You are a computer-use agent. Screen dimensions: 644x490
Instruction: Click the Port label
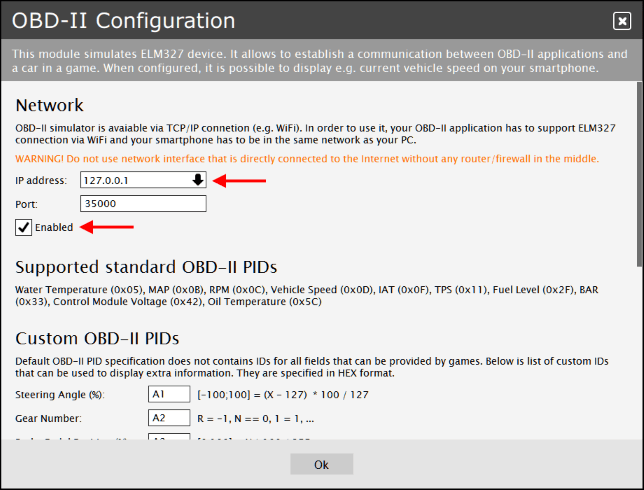26,204
